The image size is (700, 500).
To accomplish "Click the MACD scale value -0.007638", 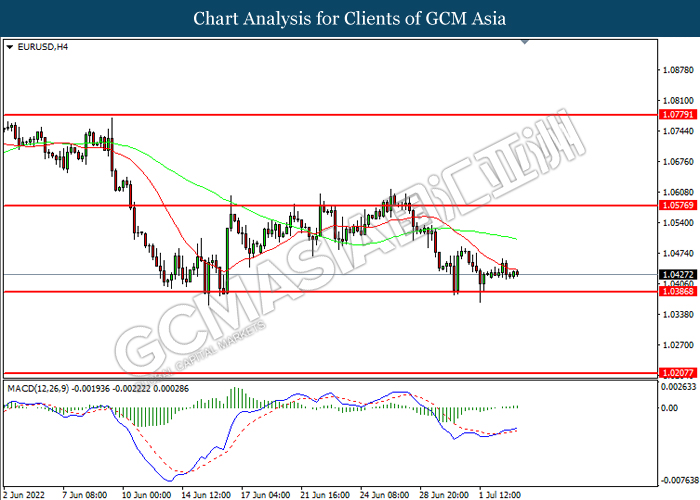I will click(679, 480).
